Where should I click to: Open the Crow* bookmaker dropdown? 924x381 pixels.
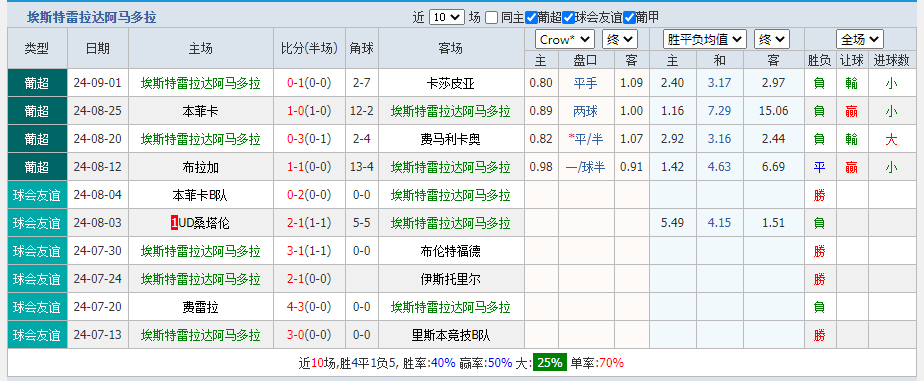pos(565,39)
